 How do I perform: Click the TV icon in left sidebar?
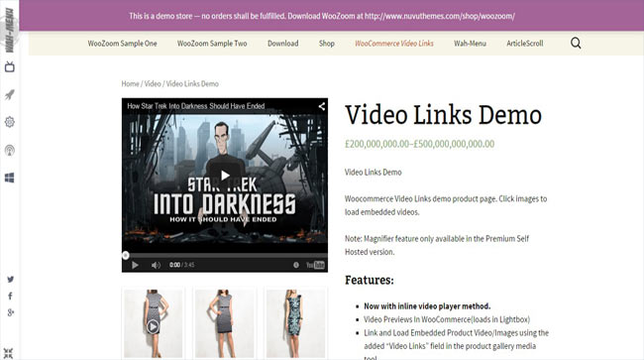[x=10, y=67]
